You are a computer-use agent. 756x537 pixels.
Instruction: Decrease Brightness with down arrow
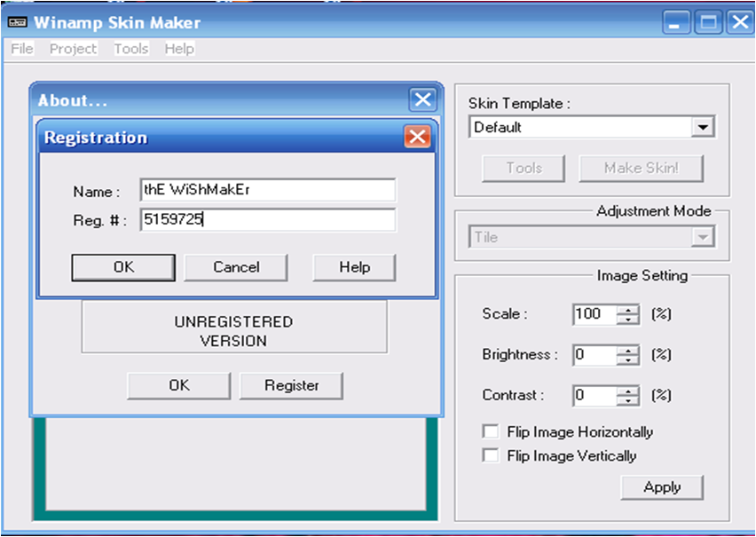click(628, 360)
